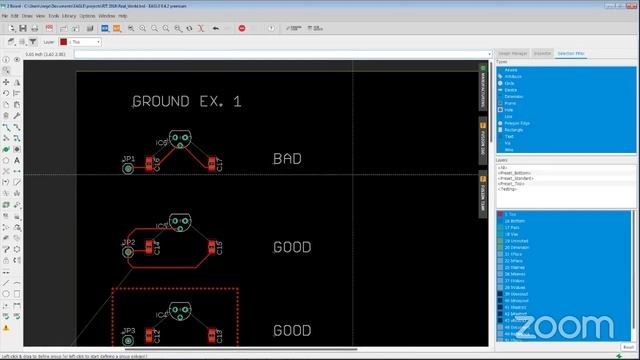The width and height of the screenshot is (640, 360).
Task: Click the Zoom out icon
Action: pyautogui.click(x=154, y=28)
